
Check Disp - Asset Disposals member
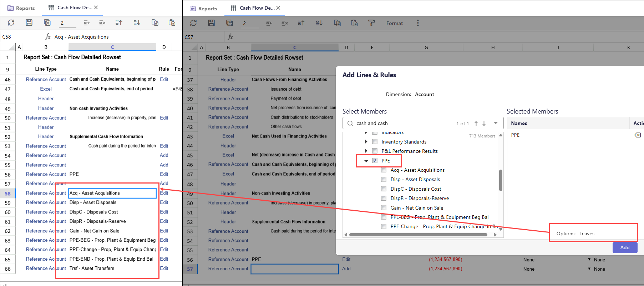pyautogui.click(x=384, y=179)
